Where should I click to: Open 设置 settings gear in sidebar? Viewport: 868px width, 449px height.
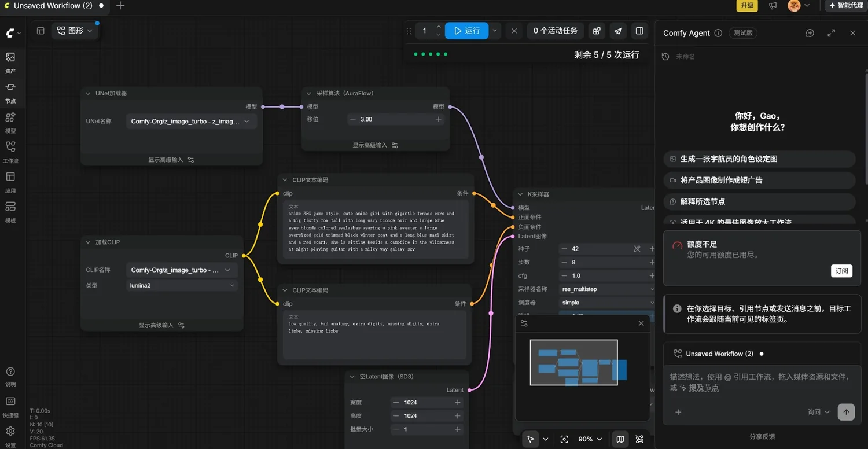(10, 435)
